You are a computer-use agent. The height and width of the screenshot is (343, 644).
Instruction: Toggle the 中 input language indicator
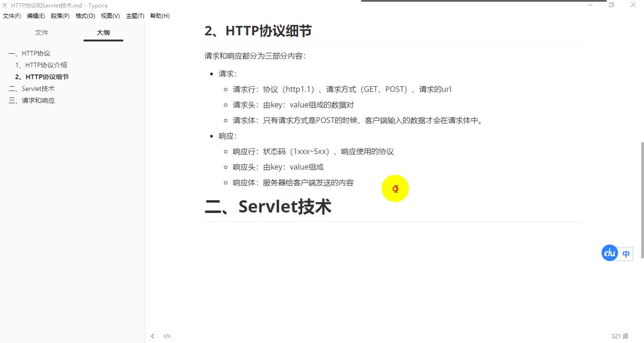click(x=626, y=254)
